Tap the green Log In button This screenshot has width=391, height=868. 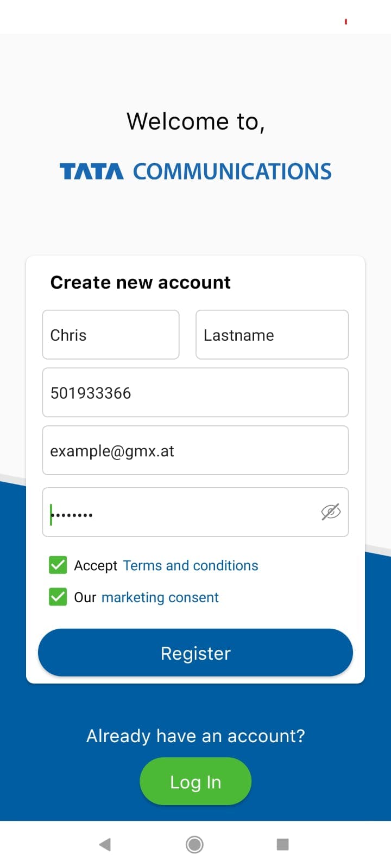click(x=195, y=782)
